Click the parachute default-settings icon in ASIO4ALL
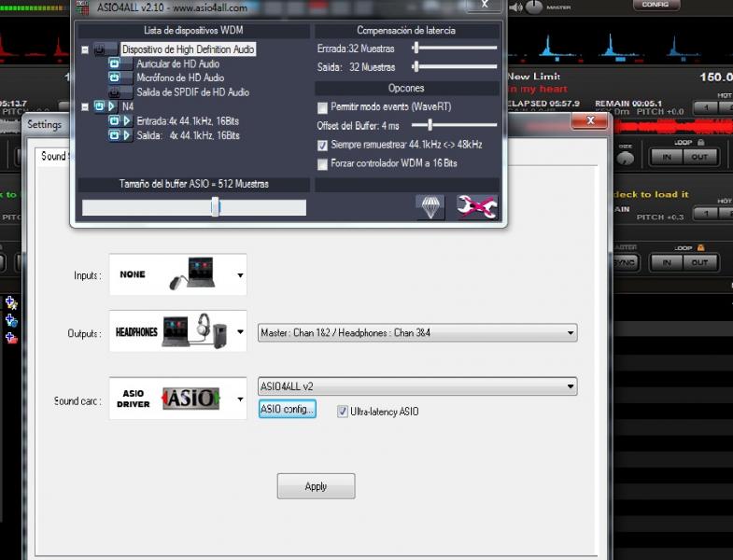 coord(430,206)
